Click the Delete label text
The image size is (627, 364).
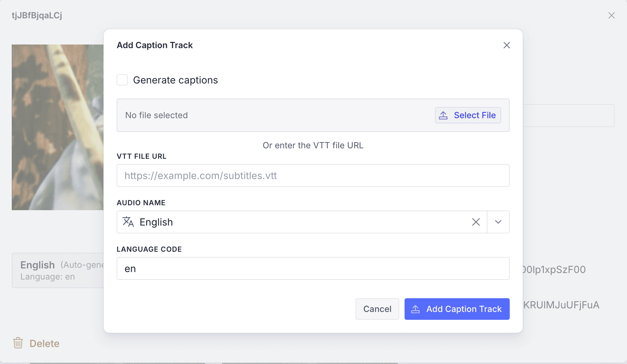coord(45,343)
